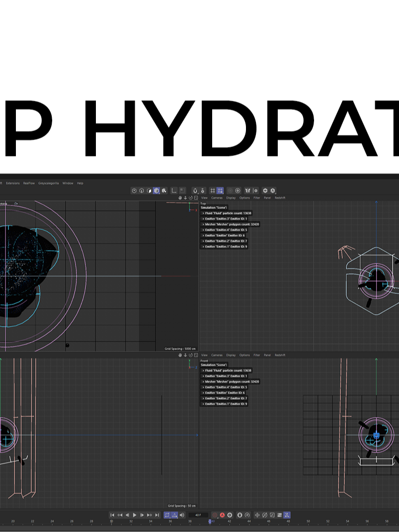Open the Extensions menu
399x532 pixels.
pos(12,183)
